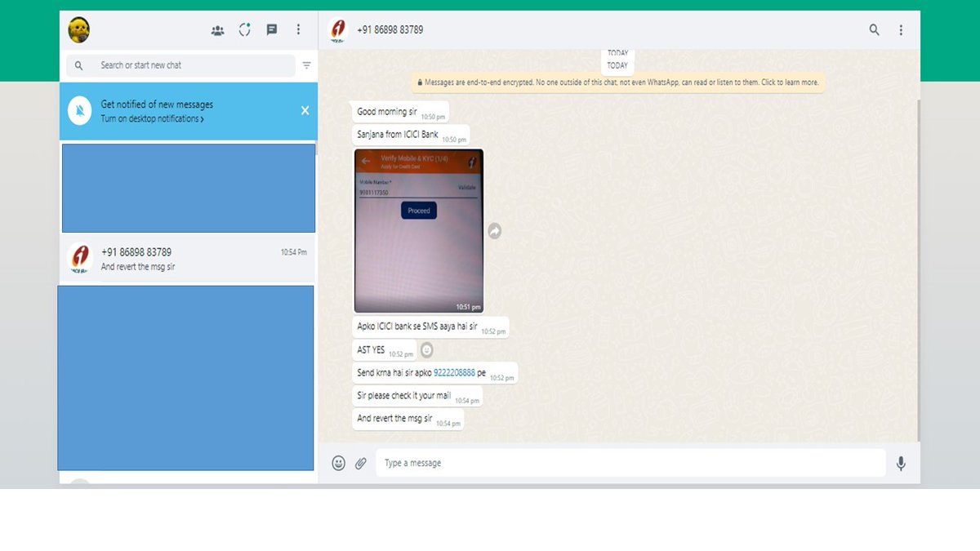This screenshot has width=980, height=551.
Task: Start a new chat via message icon
Action: tap(272, 30)
